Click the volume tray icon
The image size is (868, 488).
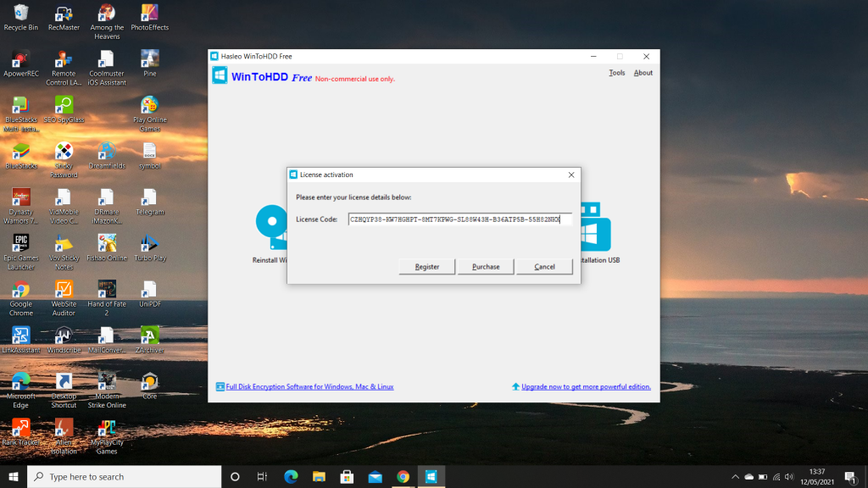tap(789, 476)
